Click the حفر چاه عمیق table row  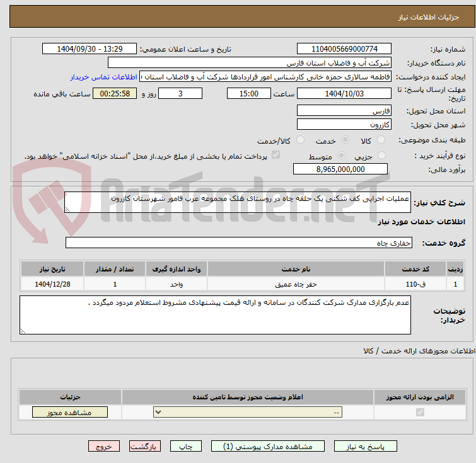(243, 284)
